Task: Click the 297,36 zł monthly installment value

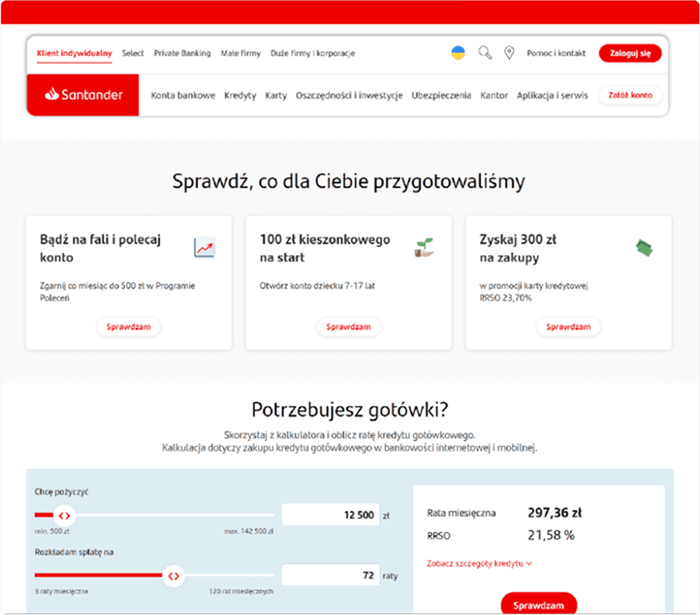Action: pyautogui.click(x=555, y=512)
